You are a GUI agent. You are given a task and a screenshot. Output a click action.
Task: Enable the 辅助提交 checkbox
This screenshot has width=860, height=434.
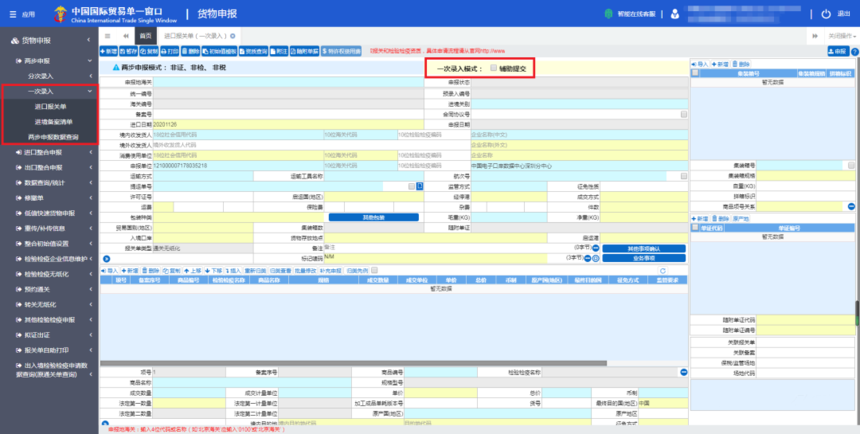[x=494, y=68]
